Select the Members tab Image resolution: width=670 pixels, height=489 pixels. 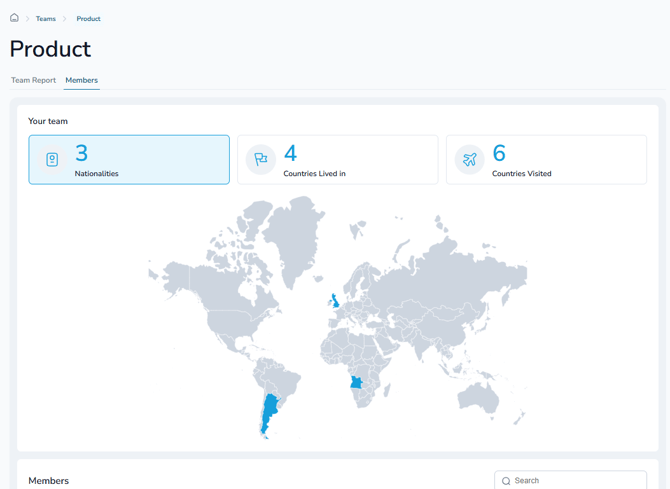tap(81, 80)
